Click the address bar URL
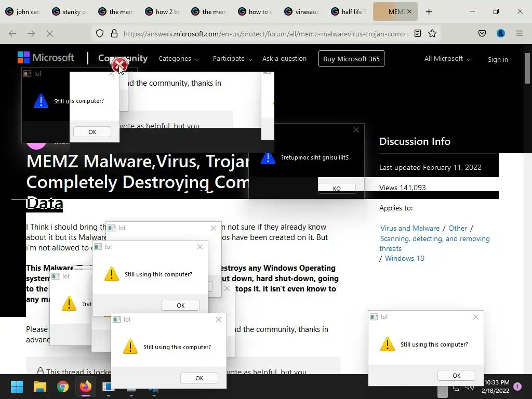 pyautogui.click(x=266, y=34)
